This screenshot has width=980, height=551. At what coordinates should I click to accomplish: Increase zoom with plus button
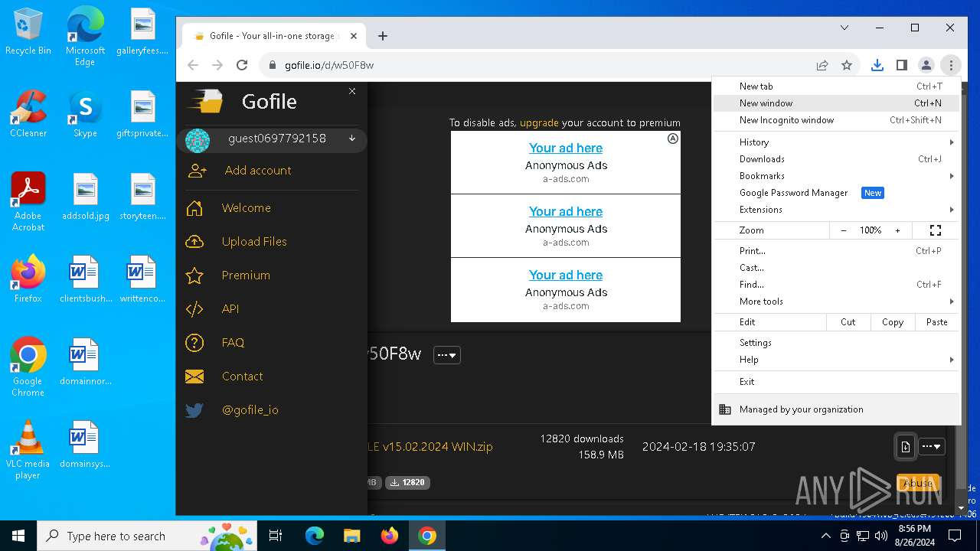897,230
